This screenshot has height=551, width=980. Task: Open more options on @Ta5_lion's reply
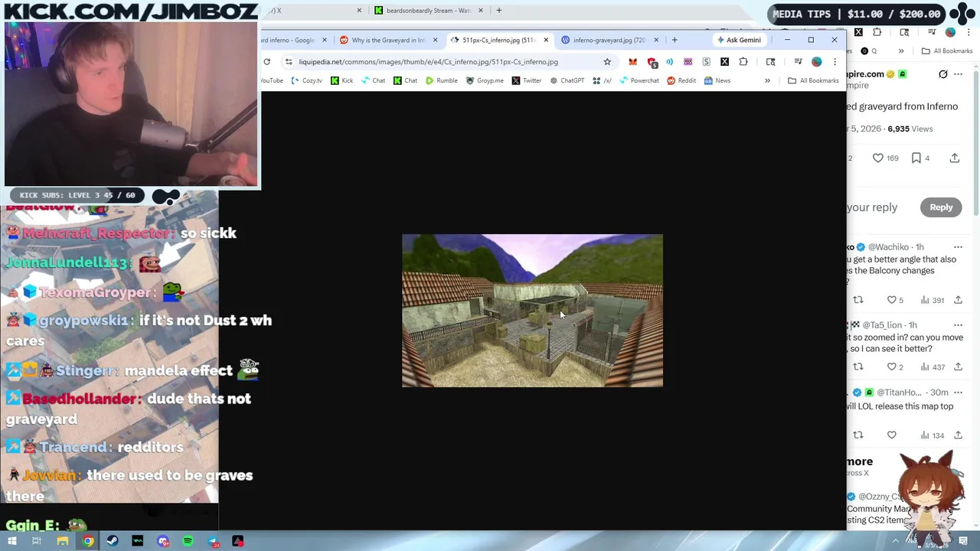958,325
